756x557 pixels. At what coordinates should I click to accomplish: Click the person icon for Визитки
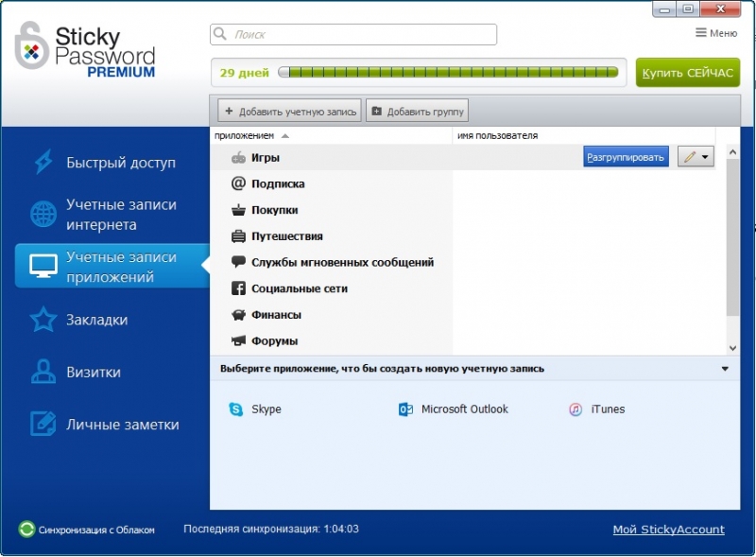[x=43, y=371]
